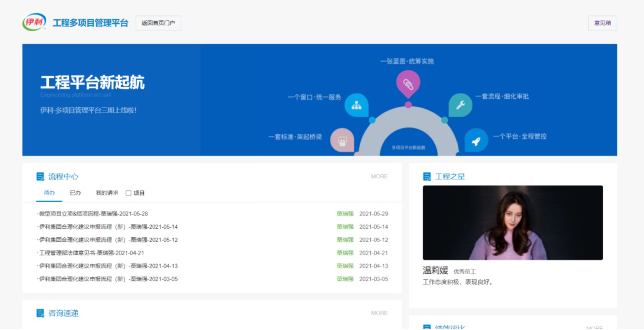Click the 返回首页门户 button
This screenshot has height=330, width=644.
[x=158, y=23]
